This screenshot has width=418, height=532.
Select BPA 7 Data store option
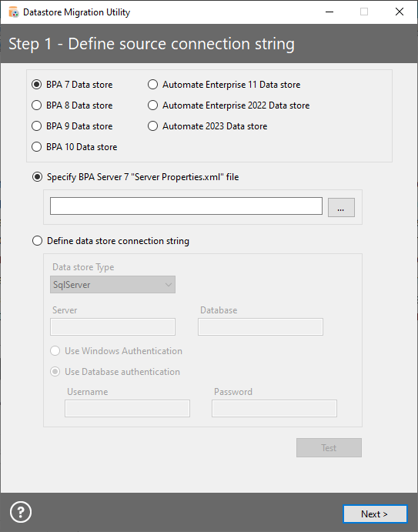72,85
